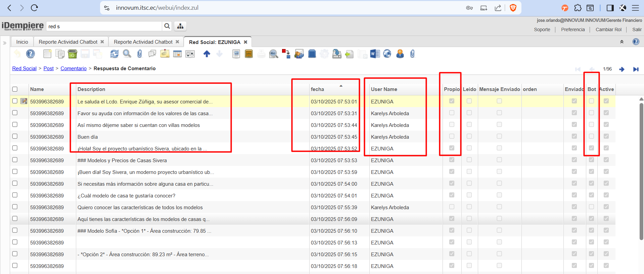
Task: Open the brown Archive viewer icon
Action: 249,54
